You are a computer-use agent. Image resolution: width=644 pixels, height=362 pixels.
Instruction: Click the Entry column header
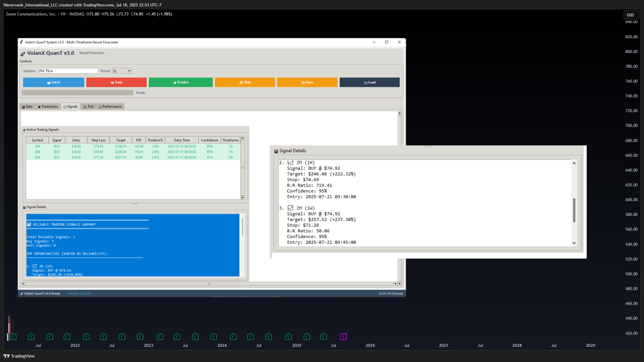click(76, 140)
